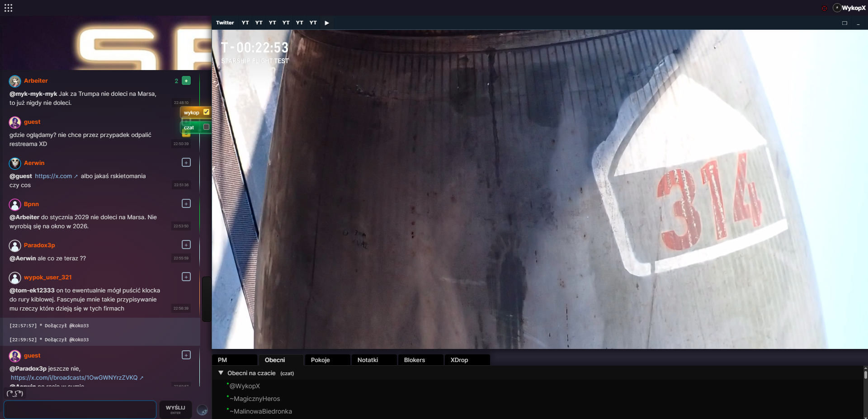Screen dimensions: 868x419
Task: Click the red angry symbol icon
Action: point(824,8)
